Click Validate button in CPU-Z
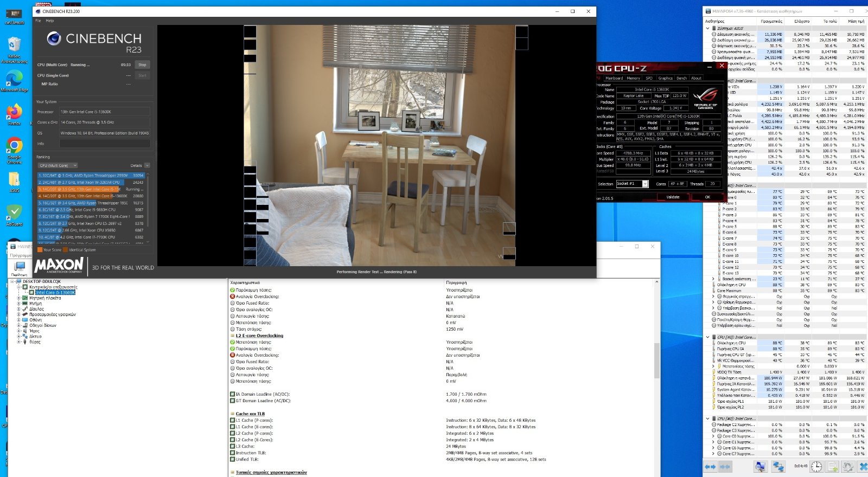This screenshot has width=868, height=477. click(x=673, y=197)
